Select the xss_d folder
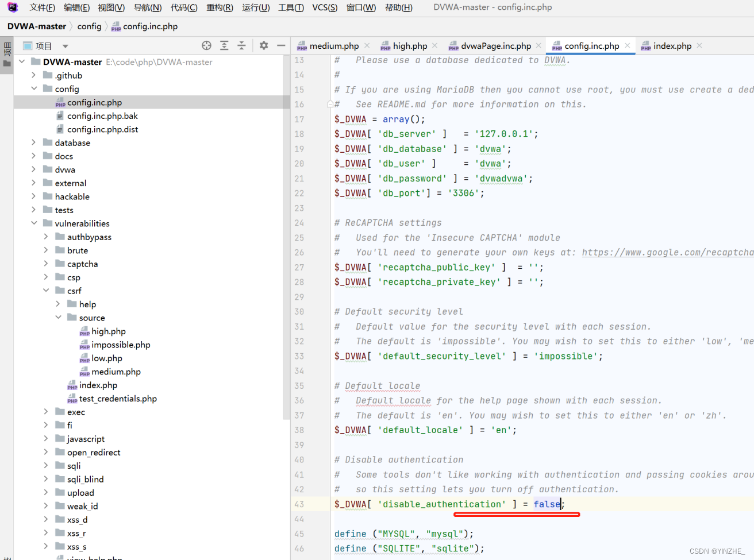 77,520
